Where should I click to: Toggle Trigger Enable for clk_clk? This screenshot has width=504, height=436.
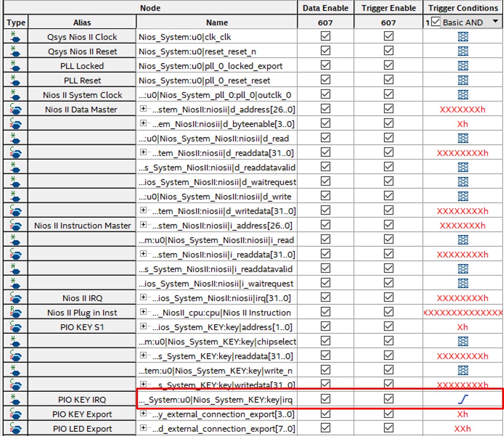389,36
